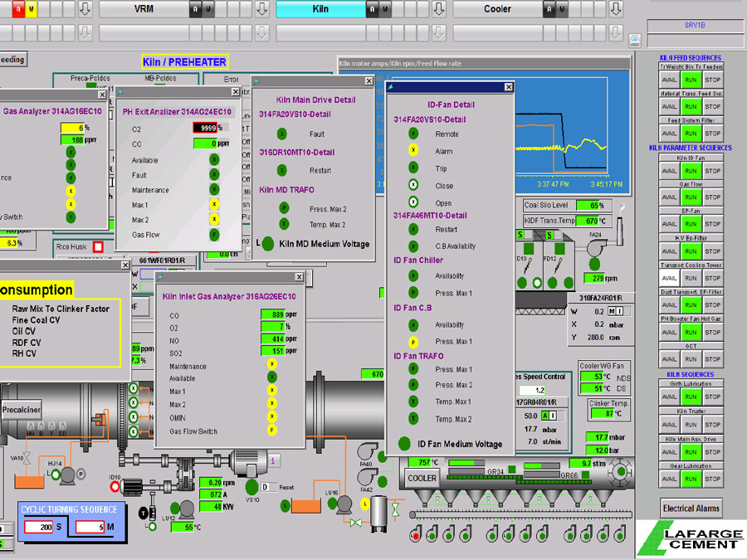The width and height of the screenshot is (747, 560).
Task: Click the cyclic turning sequence 200 S field
Action: pos(38,528)
